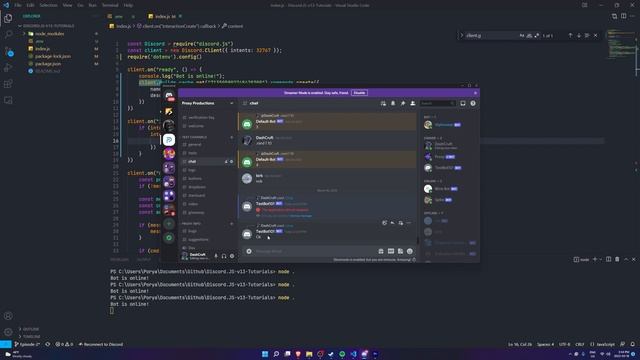Open package.json in the Explorer

coord(48,64)
